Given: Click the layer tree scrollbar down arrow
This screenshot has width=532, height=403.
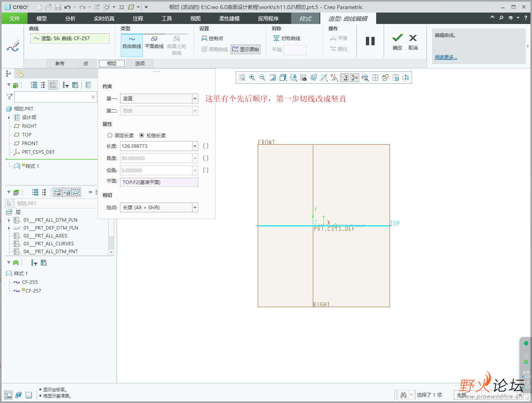Looking at the screenshot, I should [x=111, y=252].
